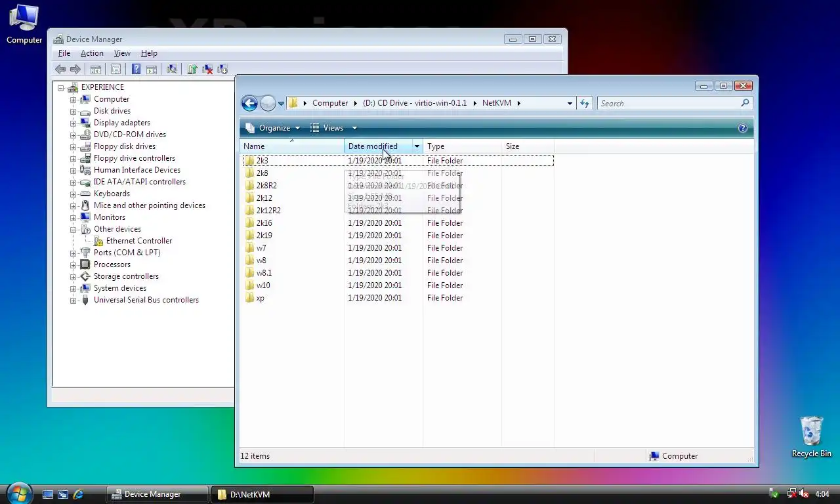840x504 pixels.
Task: Select the xp folder
Action: (254, 298)
